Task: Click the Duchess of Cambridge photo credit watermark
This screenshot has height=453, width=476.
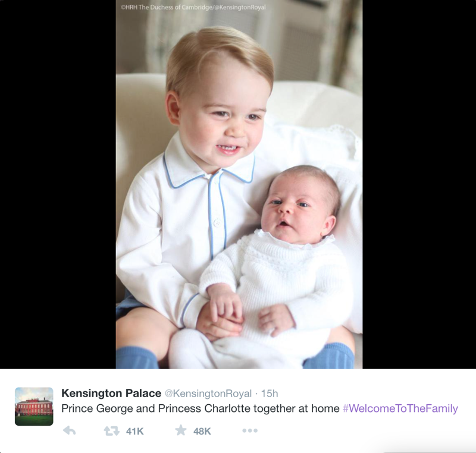Action: point(193,7)
